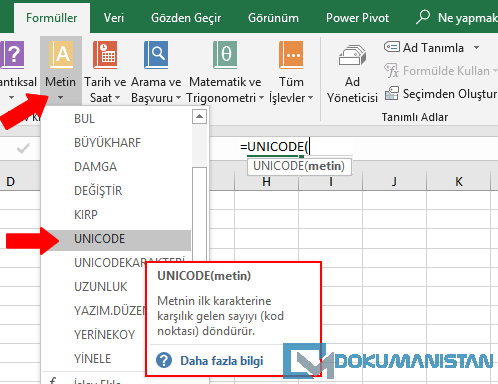
Task: Expand the Ad Tanımla dropdown arrow
Action: coord(477,48)
